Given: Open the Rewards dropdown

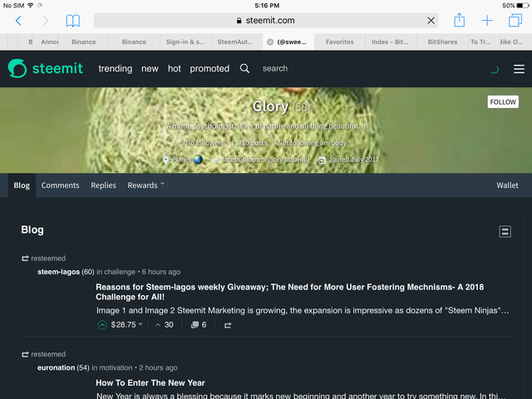Looking at the screenshot, I should click(145, 185).
